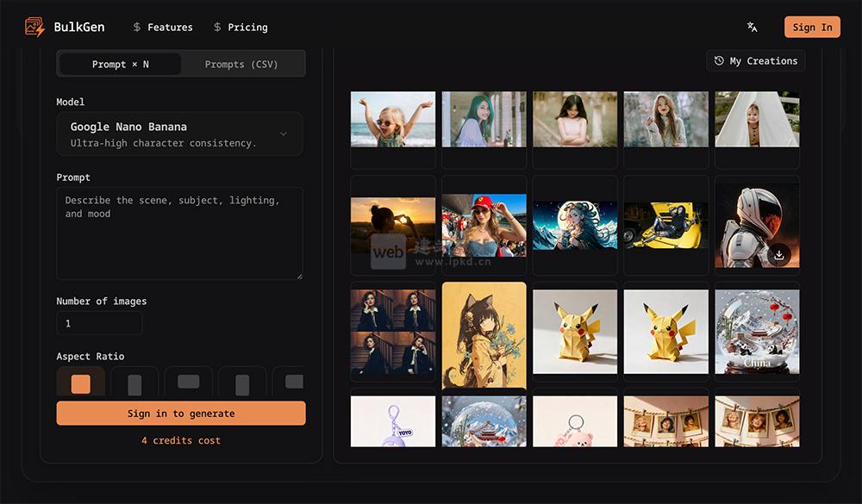This screenshot has height=504, width=862.
Task: Click the BulkGen logo icon
Action: click(x=34, y=28)
